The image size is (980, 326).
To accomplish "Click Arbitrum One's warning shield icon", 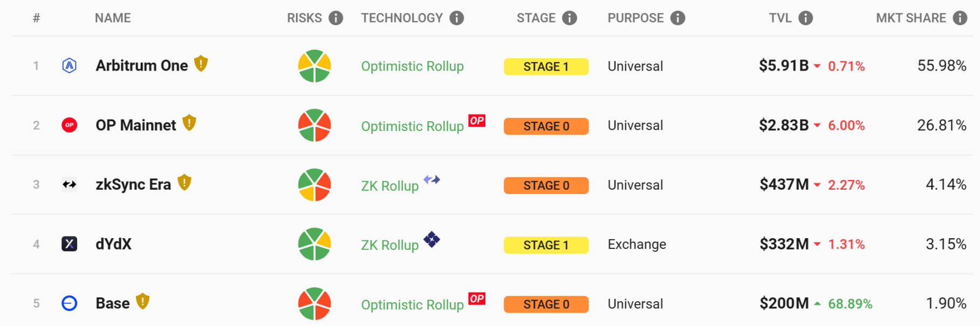I will [201, 64].
